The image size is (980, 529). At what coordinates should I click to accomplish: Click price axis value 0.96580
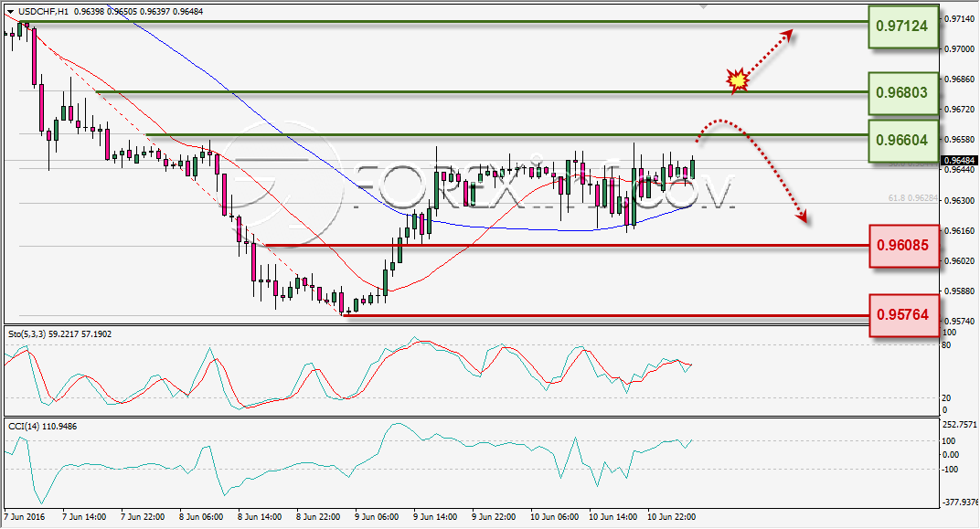click(959, 139)
